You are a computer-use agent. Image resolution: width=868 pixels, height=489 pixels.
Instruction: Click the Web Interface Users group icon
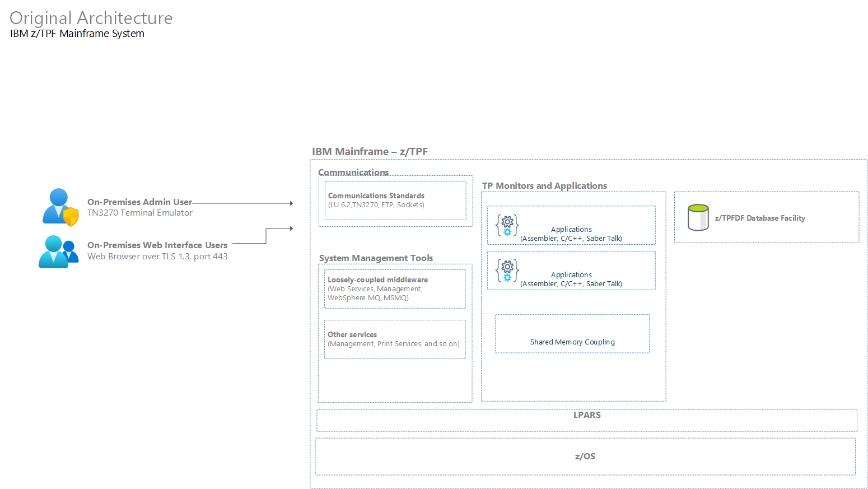[59, 252]
